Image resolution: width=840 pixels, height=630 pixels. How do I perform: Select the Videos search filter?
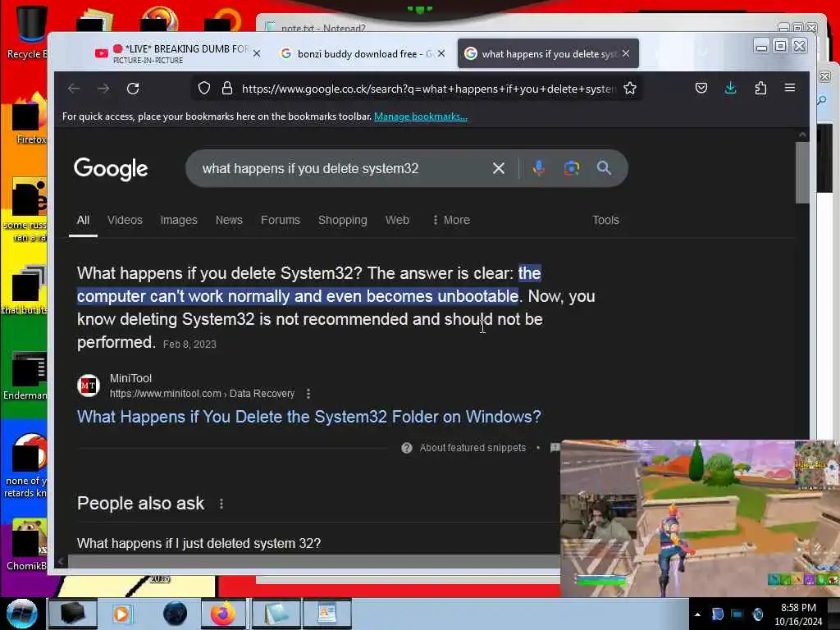125,220
